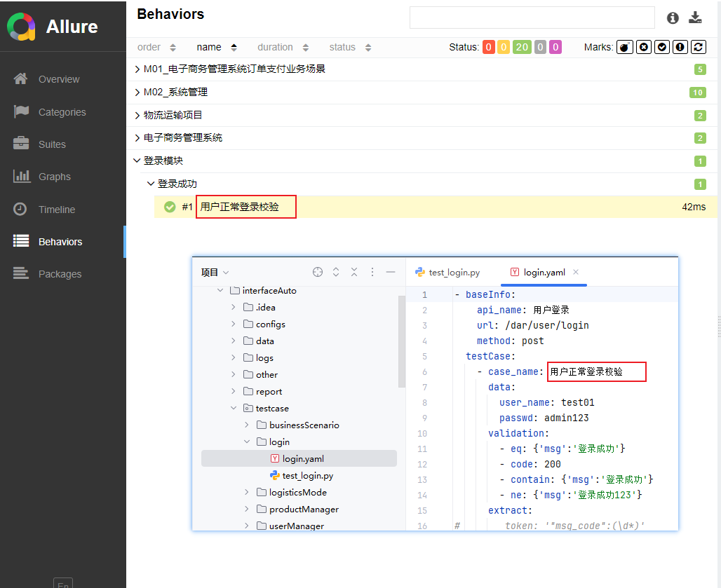Click the 10 count badge for M02
This screenshot has height=588, width=721.
tap(698, 93)
